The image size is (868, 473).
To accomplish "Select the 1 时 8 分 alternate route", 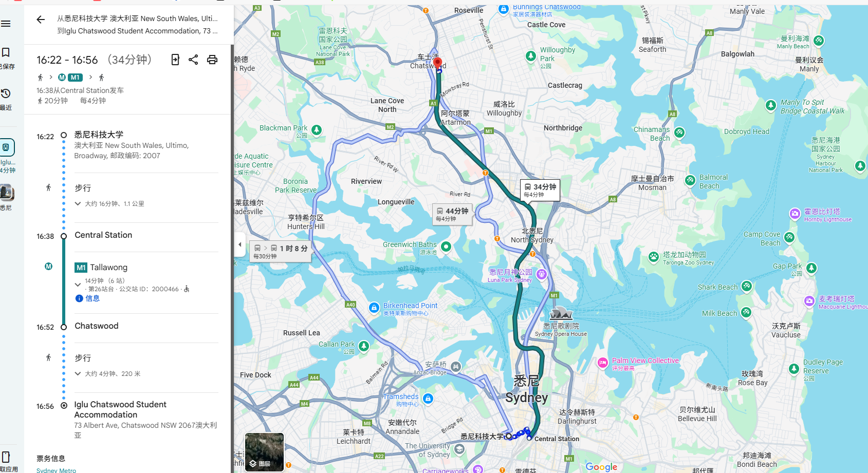I will coord(281,252).
